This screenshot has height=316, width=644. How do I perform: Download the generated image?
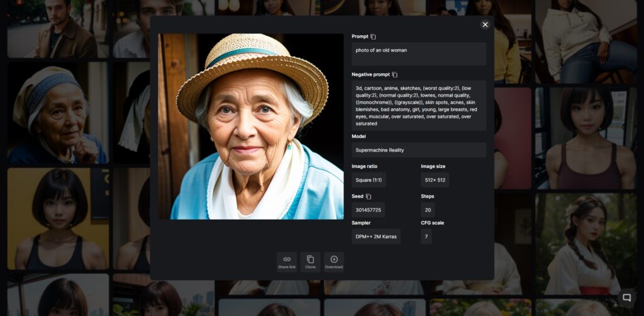pos(334,262)
